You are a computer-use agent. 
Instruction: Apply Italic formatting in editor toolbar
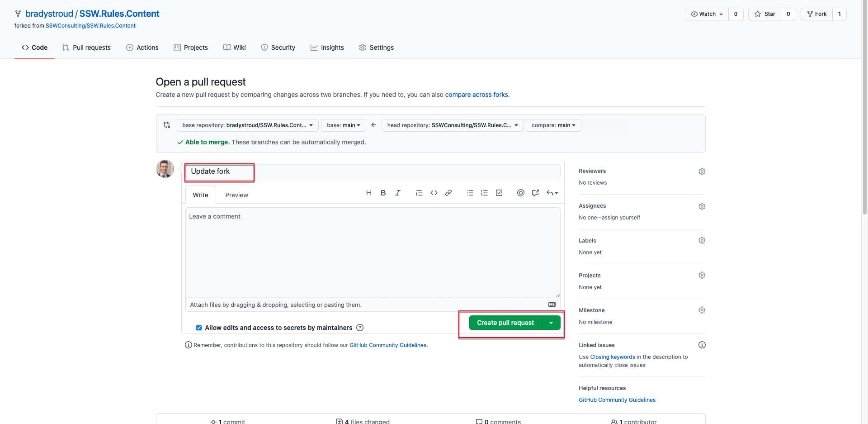point(398,193)
